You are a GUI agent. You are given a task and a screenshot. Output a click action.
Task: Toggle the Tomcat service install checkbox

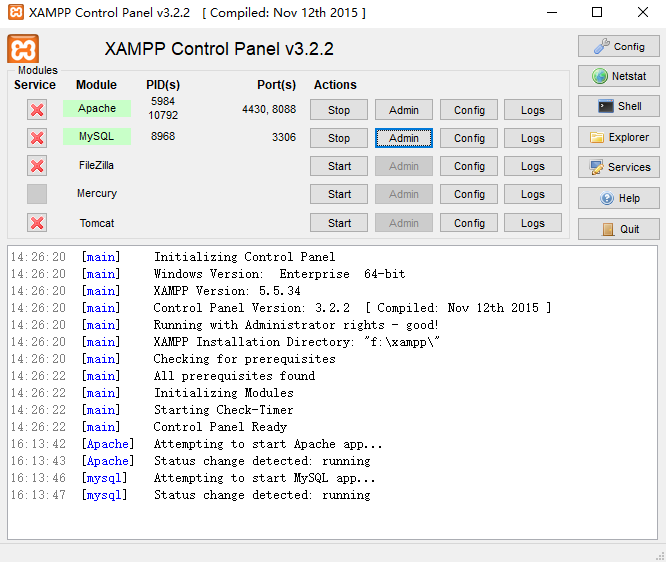point(37,223)
